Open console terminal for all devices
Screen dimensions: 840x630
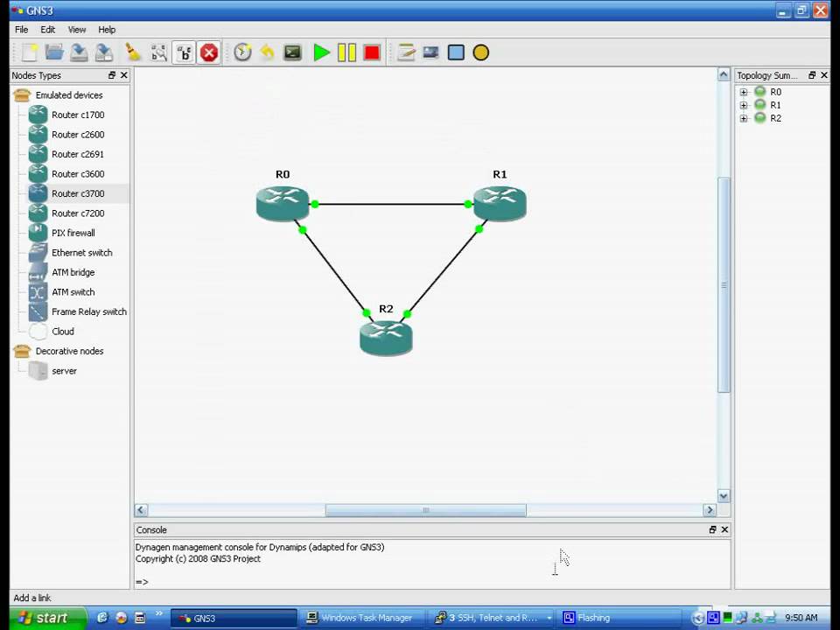click(292, 52)
